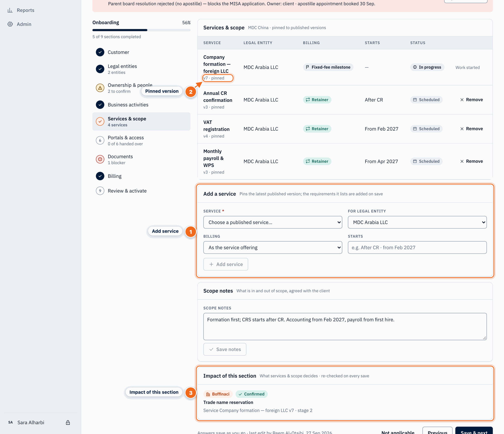Click the Review & activate step 9 circle
The height and width of the screenshot is (434, 504).
(100, 191)
